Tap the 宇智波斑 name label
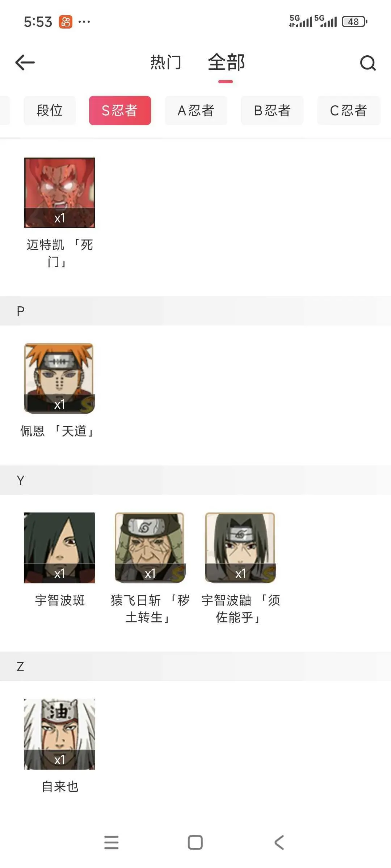The image size is (391, 868). pos(60,600)
